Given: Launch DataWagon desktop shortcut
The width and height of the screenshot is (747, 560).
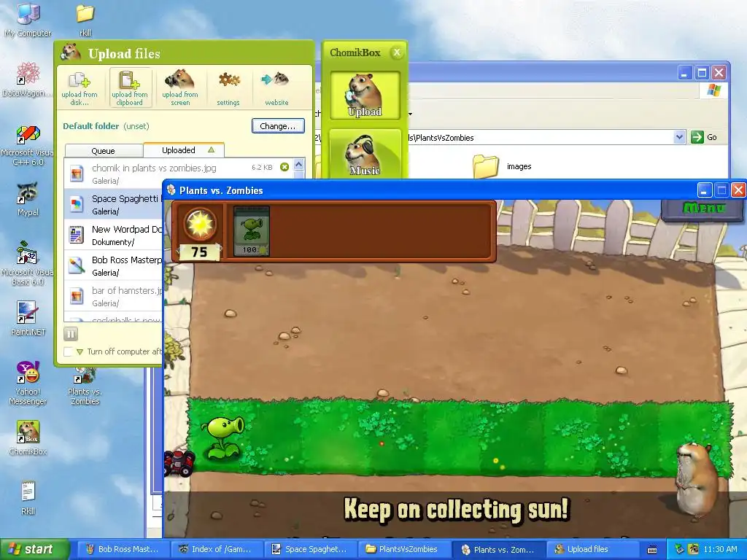Looking at the screenshot, I should pyautogui.click(x=28, y=79).
